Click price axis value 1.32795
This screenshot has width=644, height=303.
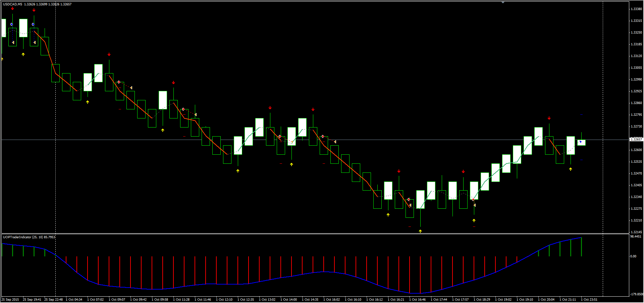click(637, 115)
